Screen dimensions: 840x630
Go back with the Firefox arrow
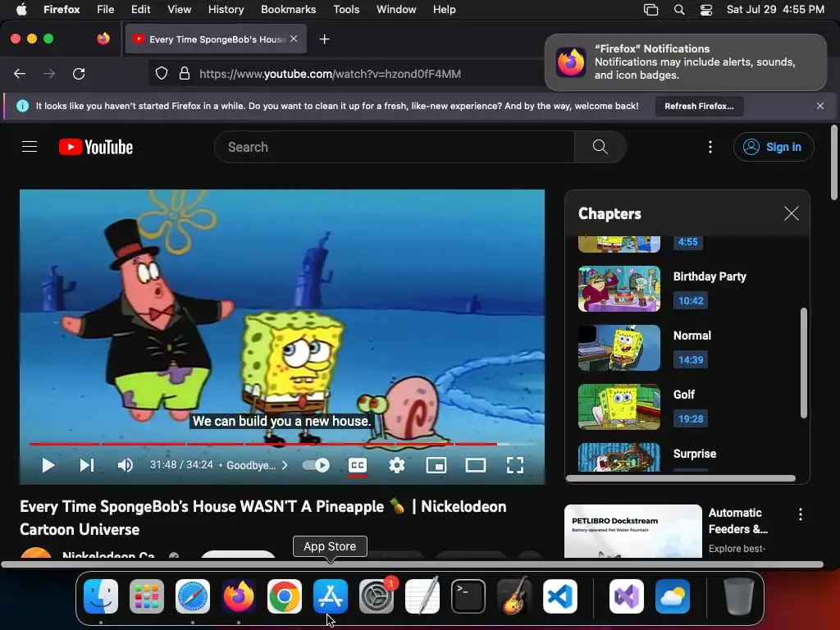[x=20, y=73]
